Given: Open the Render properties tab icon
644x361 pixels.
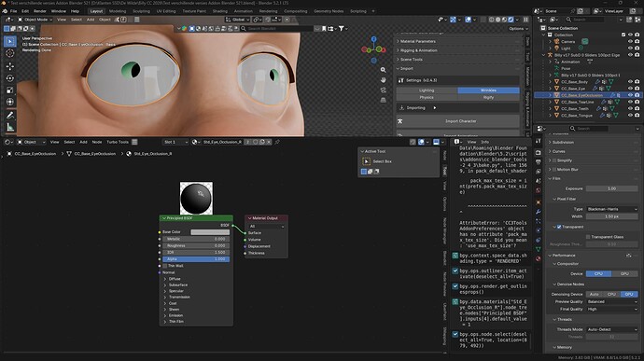Looking at the screenshot, I should tap(538, 152).
